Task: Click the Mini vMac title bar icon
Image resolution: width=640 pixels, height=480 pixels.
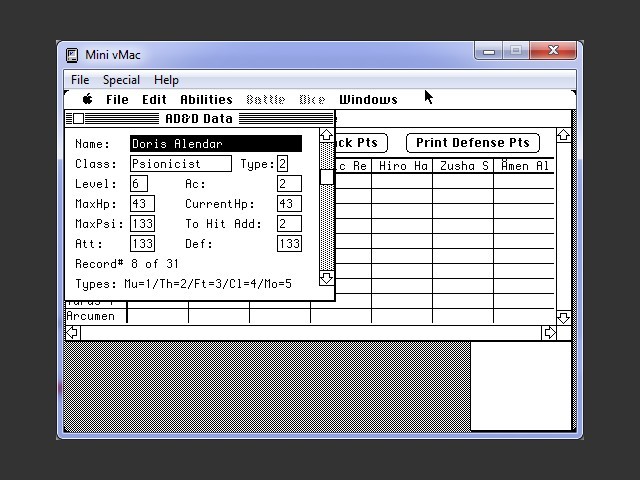Action: point(72,55)
